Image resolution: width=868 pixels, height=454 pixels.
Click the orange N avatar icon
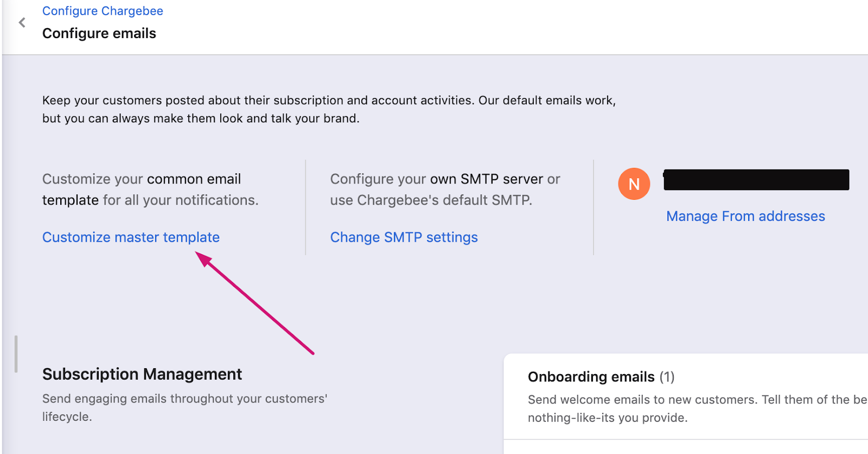(x=634, y=184)
